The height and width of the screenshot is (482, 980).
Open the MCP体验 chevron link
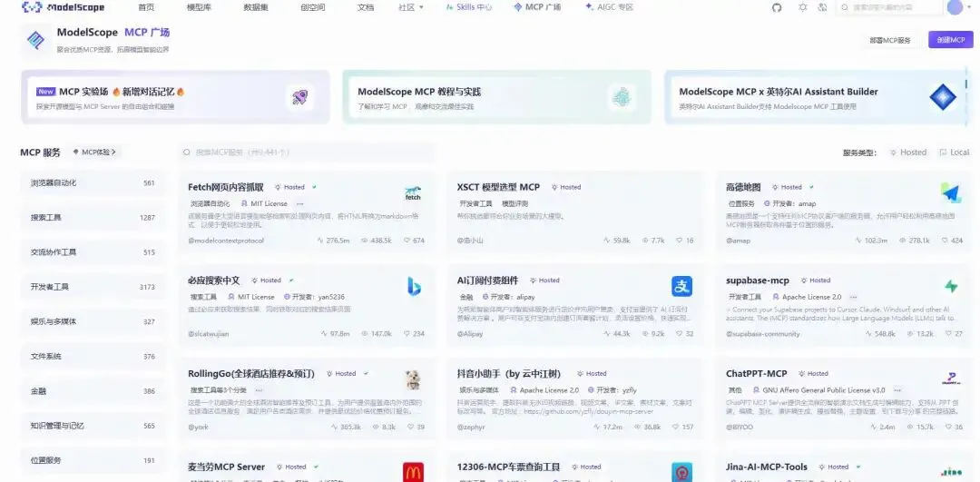coord(94,152)
